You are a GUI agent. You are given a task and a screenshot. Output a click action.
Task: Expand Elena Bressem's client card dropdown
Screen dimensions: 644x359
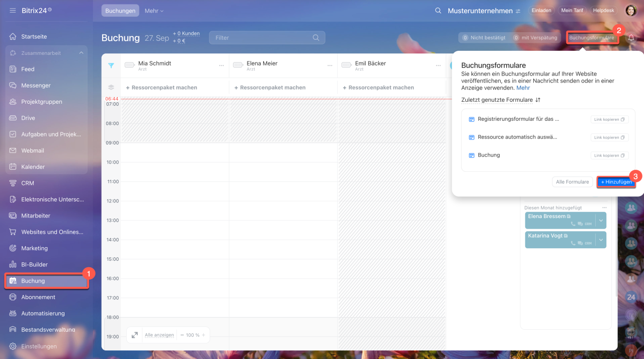(601, 220)
